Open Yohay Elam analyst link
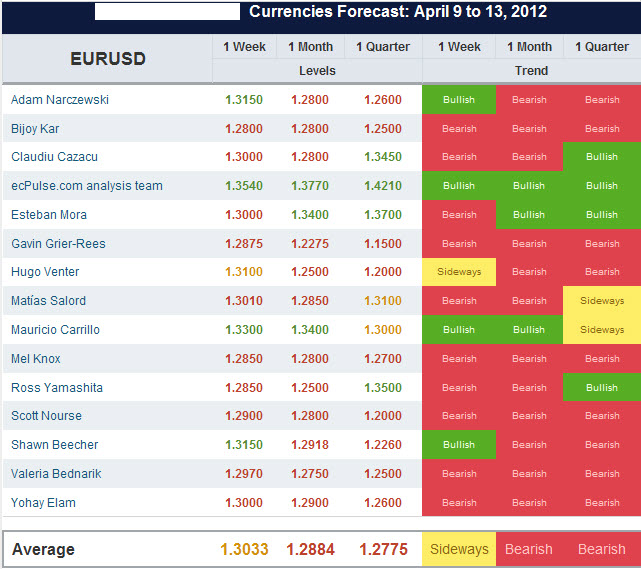641x569 pixels. 43,503
